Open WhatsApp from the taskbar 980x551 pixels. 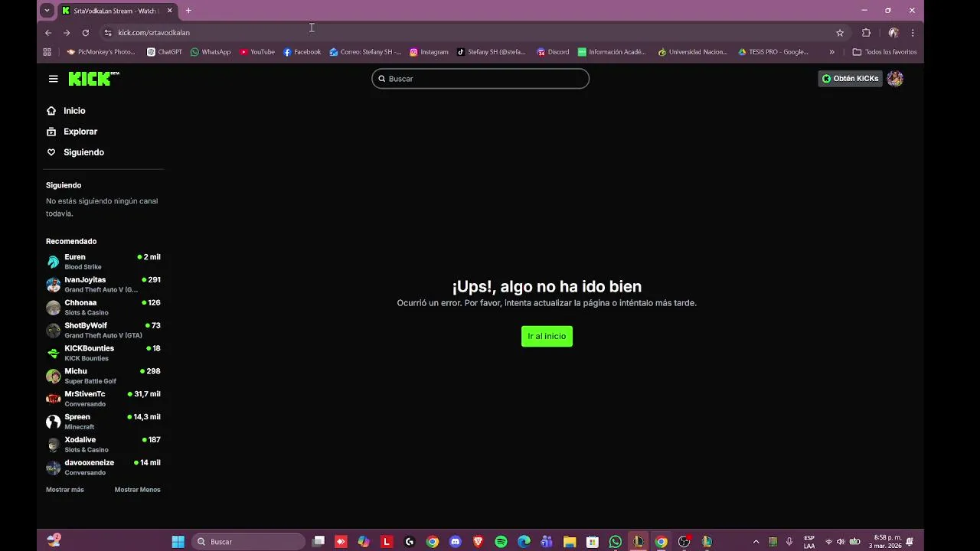coord(616,542)
